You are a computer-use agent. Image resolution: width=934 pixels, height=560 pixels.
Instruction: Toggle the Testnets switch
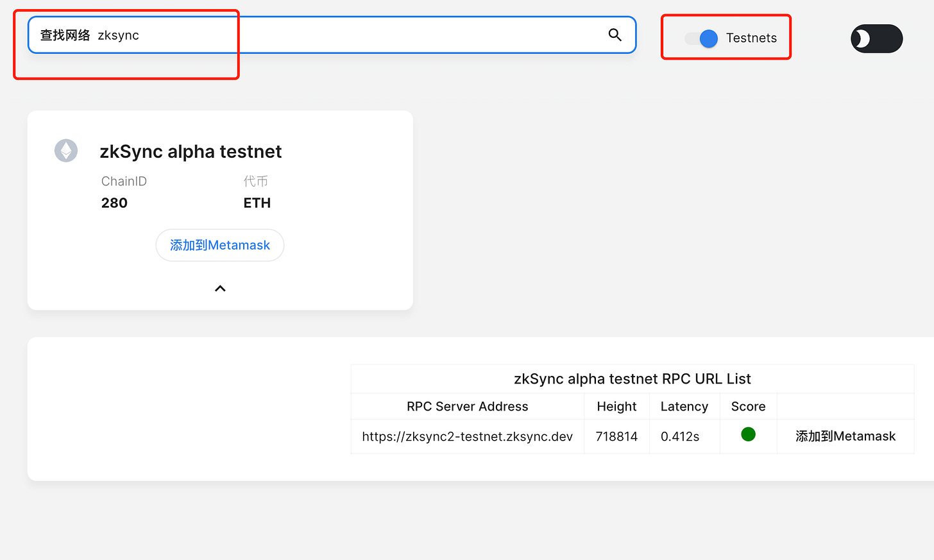tap(701, 38)
